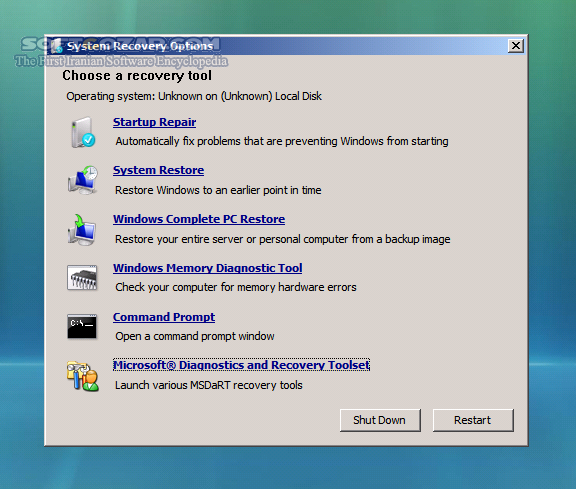The width and height of the screenshot is (576, 489).
Task: Click 'Check your computer for memory hardware errors' text
Action: [x=236, y=287]
